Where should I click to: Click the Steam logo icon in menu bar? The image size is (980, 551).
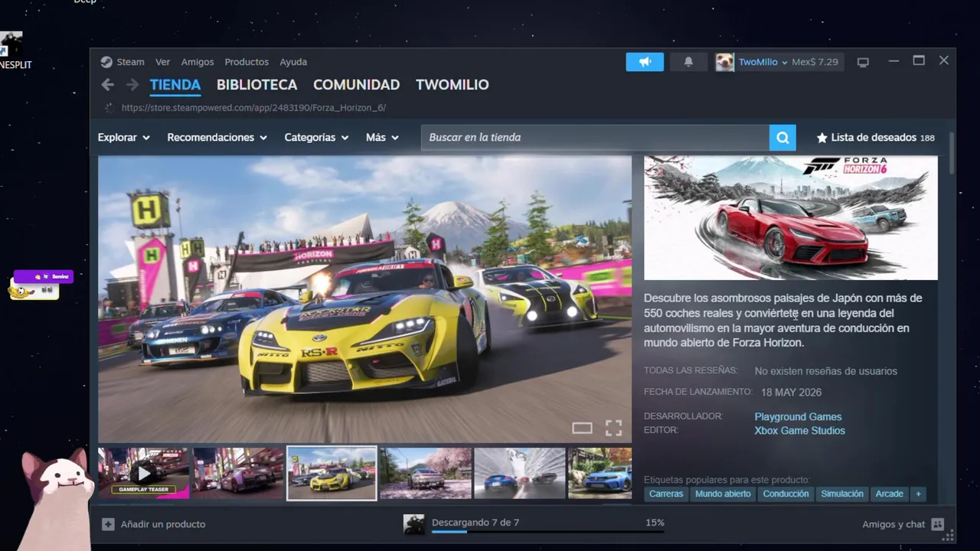click(106, 62)
